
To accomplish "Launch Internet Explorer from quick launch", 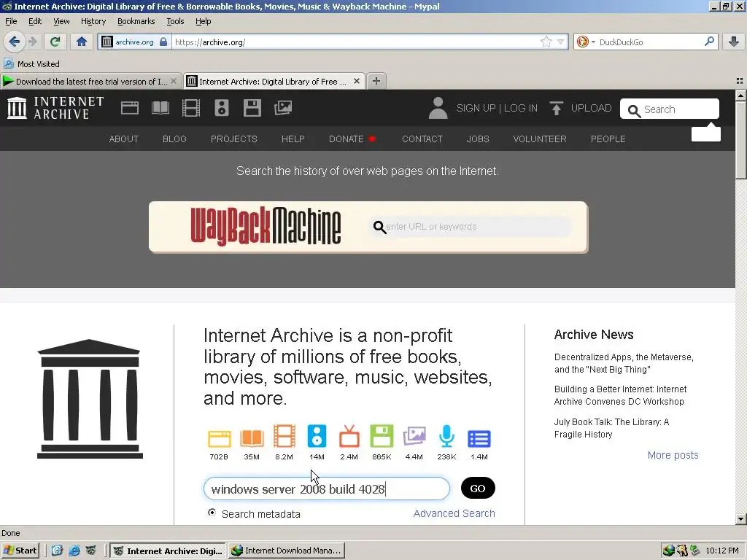I will (74, 551).
